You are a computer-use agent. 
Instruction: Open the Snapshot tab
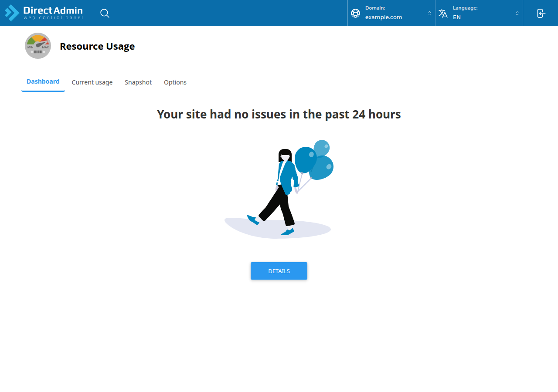click(138, 82)
